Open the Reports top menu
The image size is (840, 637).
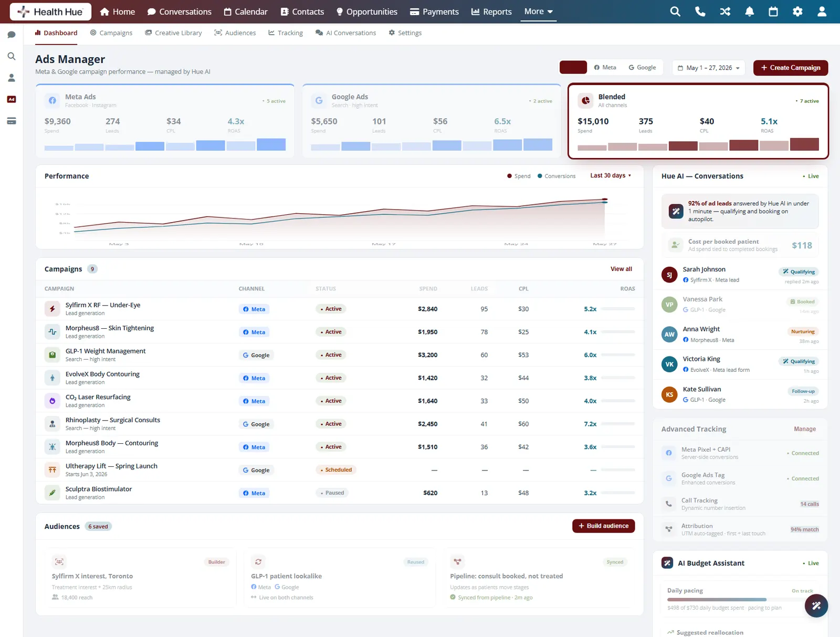click(x=491, y=12)
